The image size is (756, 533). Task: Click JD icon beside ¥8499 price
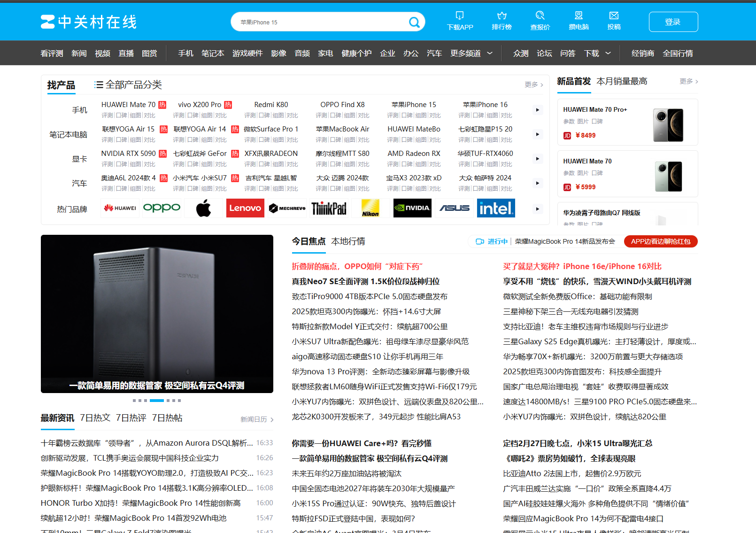[567, 135]
